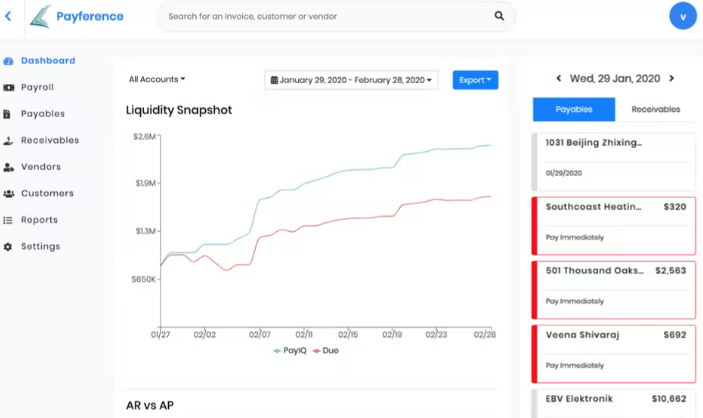Click the Reports list icon
This screenshot has height=418, width=703.
click(8, 220)
